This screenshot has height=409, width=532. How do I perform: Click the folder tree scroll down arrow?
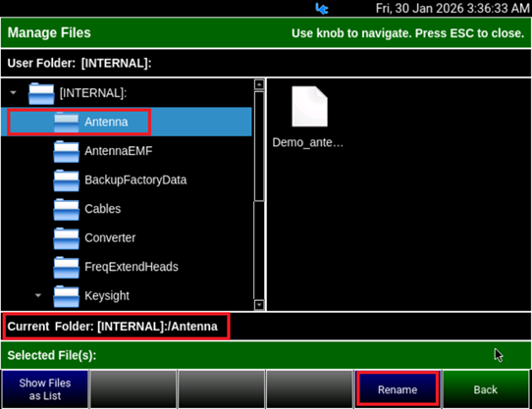[x=259, y=305]
